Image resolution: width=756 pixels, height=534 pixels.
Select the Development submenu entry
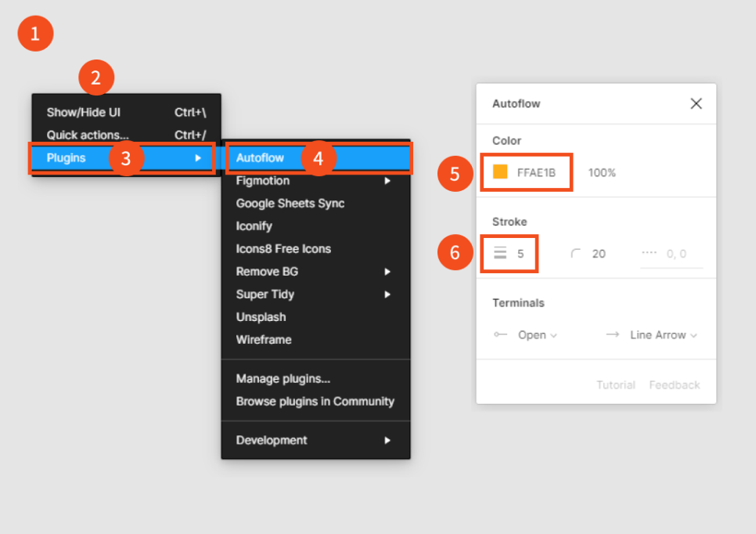[x=316, y=440]
